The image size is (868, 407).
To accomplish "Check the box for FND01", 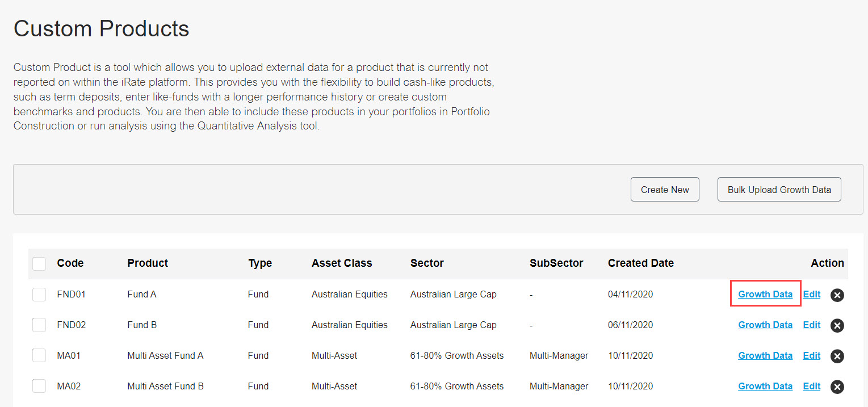I will pos(39,295).
